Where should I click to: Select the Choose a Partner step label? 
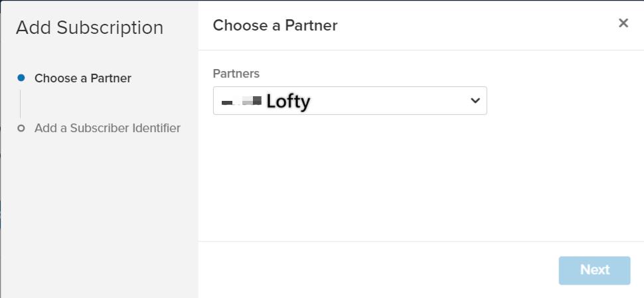(x=83, y=78)
